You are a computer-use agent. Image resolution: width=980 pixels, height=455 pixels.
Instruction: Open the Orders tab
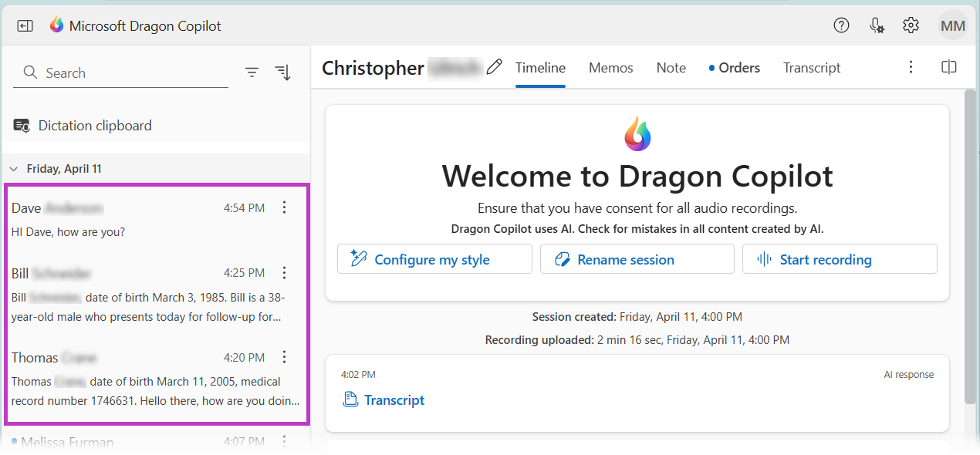(740, 68)
